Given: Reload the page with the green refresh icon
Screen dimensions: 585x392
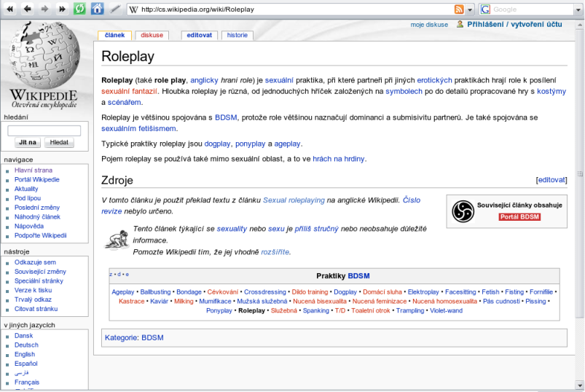Looking at the screenshot, I should pyautogui.click(x=79, y=9).
